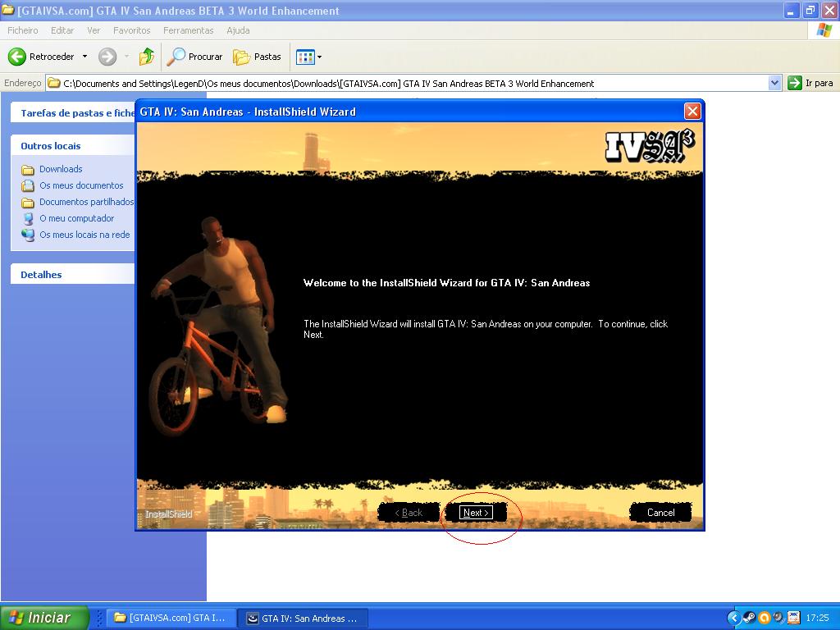
Task: Open the Iniciar start menu
Action: (44, 618)
